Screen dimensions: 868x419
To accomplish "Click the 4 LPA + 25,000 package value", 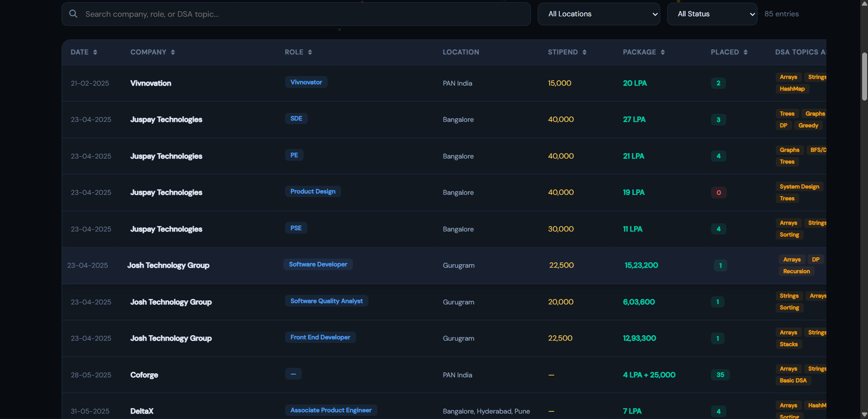I will pyautogui.click(x=649, y=375).
